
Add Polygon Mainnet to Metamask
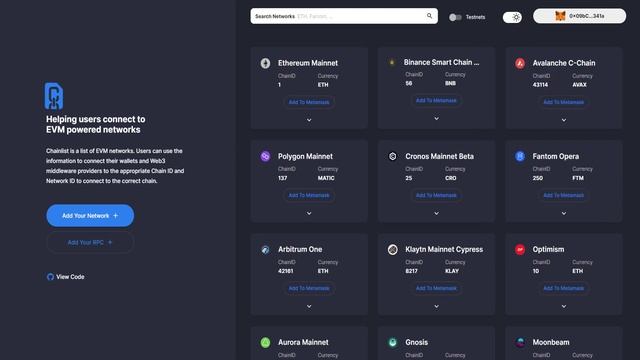coord(309,195)
